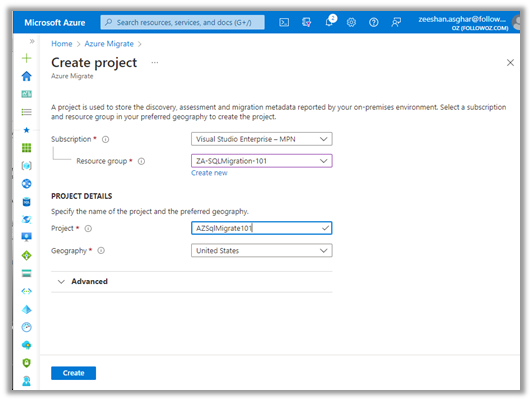532x401 pixels.
Task: Open the notifications bell
Action: click(x=329, y=22)
